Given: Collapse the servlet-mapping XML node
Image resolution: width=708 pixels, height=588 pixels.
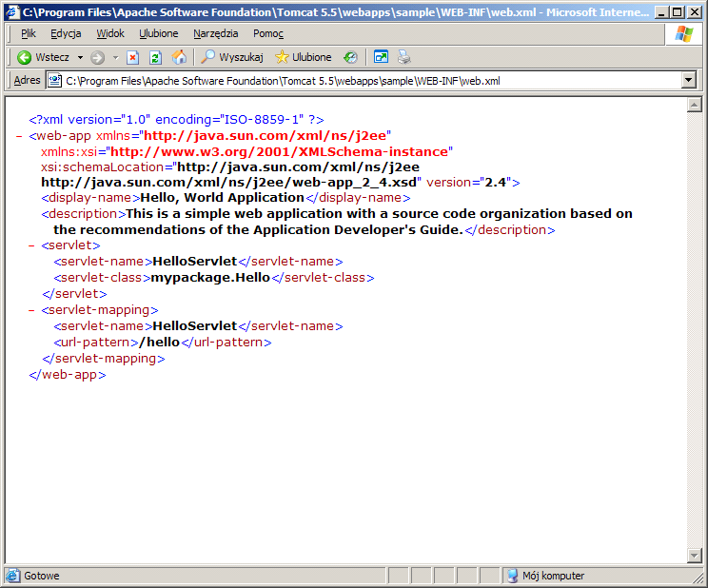Looking at the screenshot, I should pyautogui.click(x=31, y=310).
